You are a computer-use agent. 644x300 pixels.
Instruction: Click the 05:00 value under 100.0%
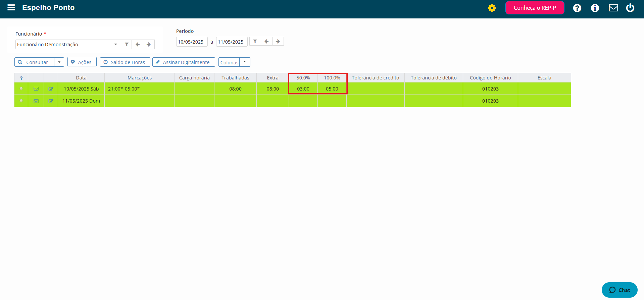[x=332, y=89]
